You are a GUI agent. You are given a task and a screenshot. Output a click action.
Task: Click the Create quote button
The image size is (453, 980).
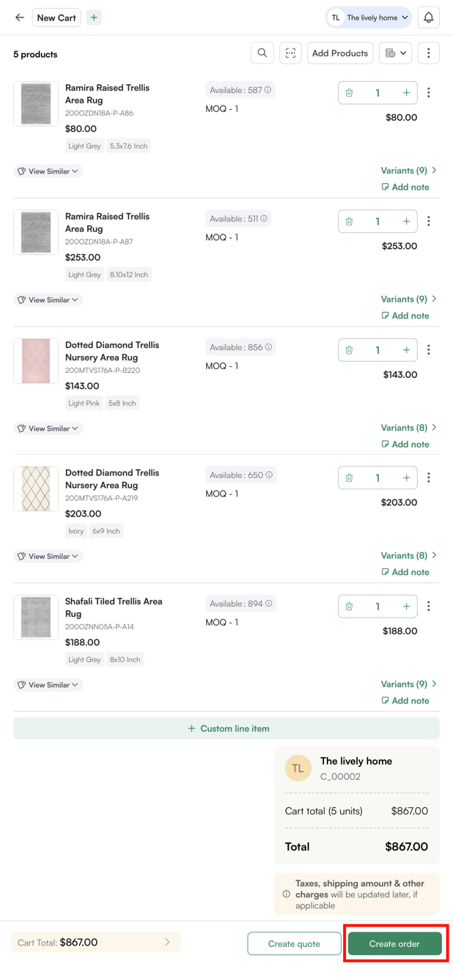(294, 943)
